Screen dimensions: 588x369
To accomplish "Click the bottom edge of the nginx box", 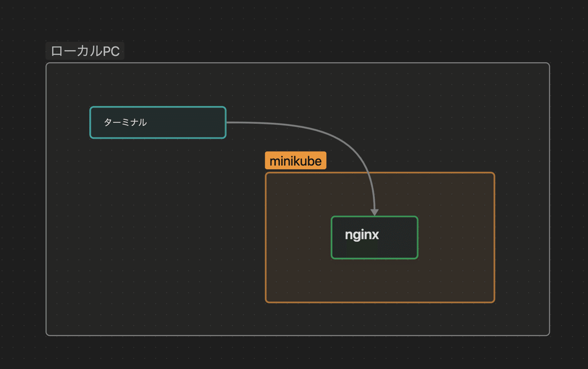I will [374, 258].
